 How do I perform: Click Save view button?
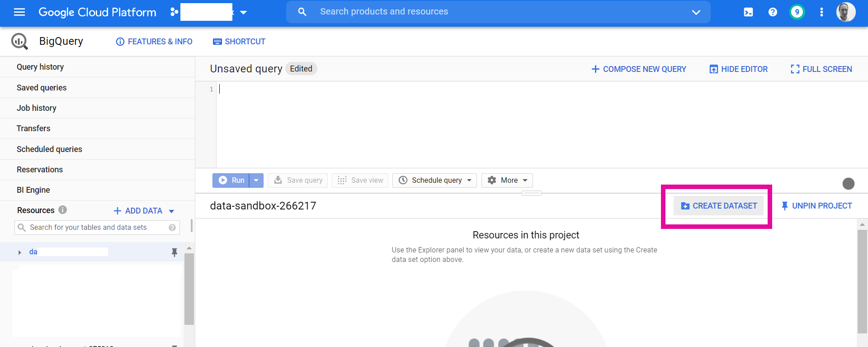coord(360,180)
